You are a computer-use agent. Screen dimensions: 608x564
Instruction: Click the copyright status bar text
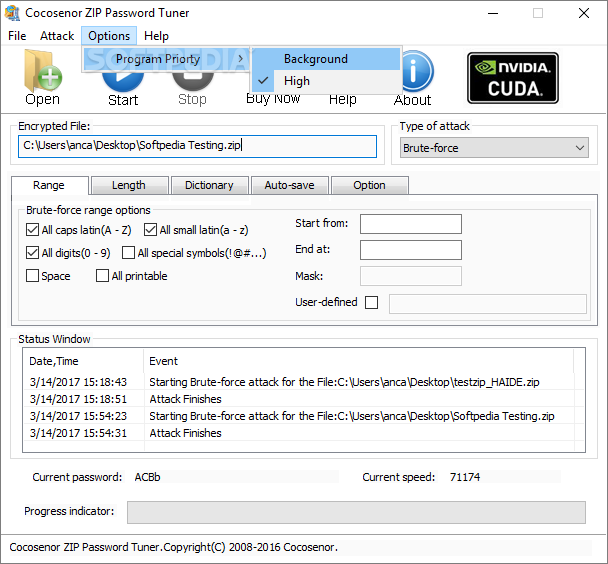click(x=174, y=547)
